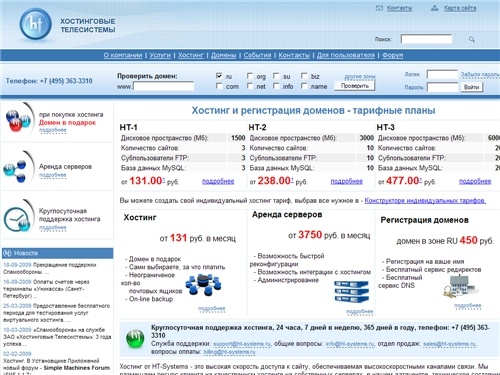
Task: Click the house with keys image
Action: pos(461,287)
